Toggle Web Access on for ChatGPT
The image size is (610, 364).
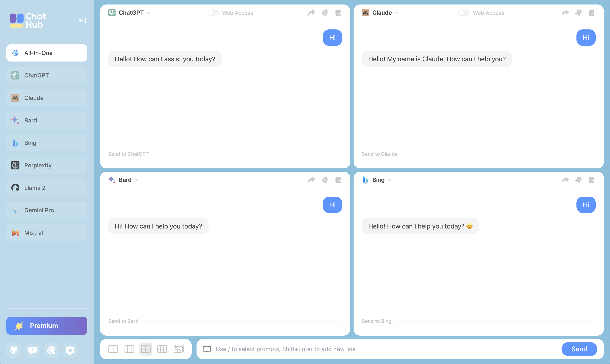213,12
